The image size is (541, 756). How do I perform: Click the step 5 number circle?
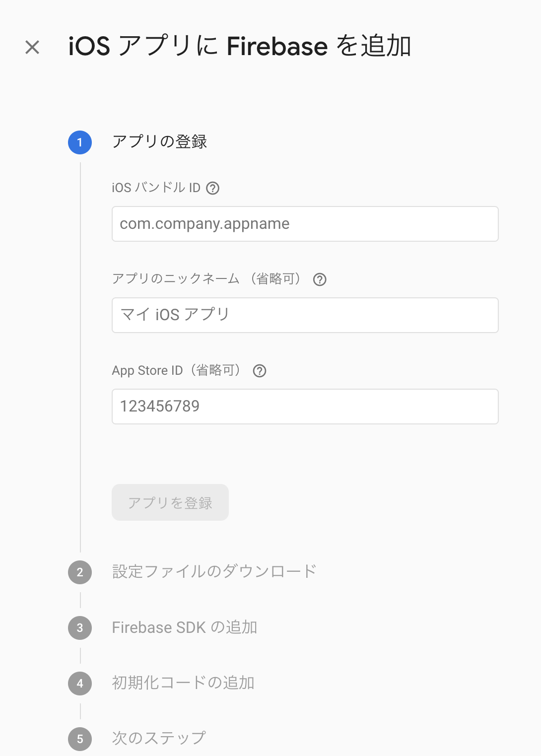point(80,739)
